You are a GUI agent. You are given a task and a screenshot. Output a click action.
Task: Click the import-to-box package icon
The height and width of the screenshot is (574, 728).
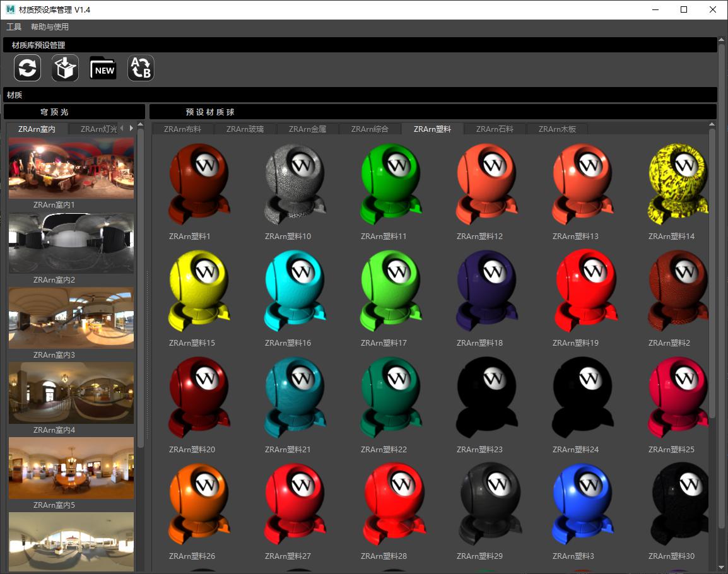65,68
